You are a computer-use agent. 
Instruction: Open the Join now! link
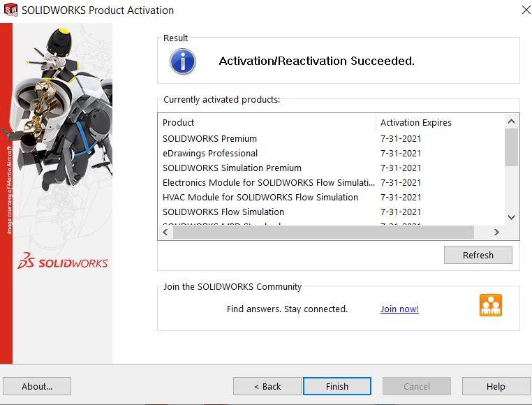point(399,309)
